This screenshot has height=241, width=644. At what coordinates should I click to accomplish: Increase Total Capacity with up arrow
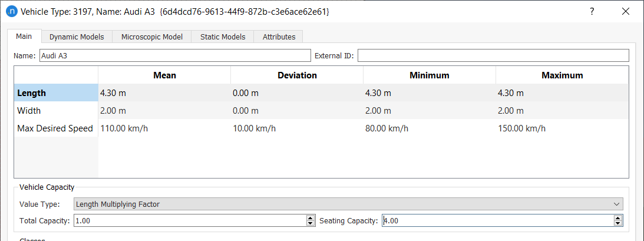(311, 217)
